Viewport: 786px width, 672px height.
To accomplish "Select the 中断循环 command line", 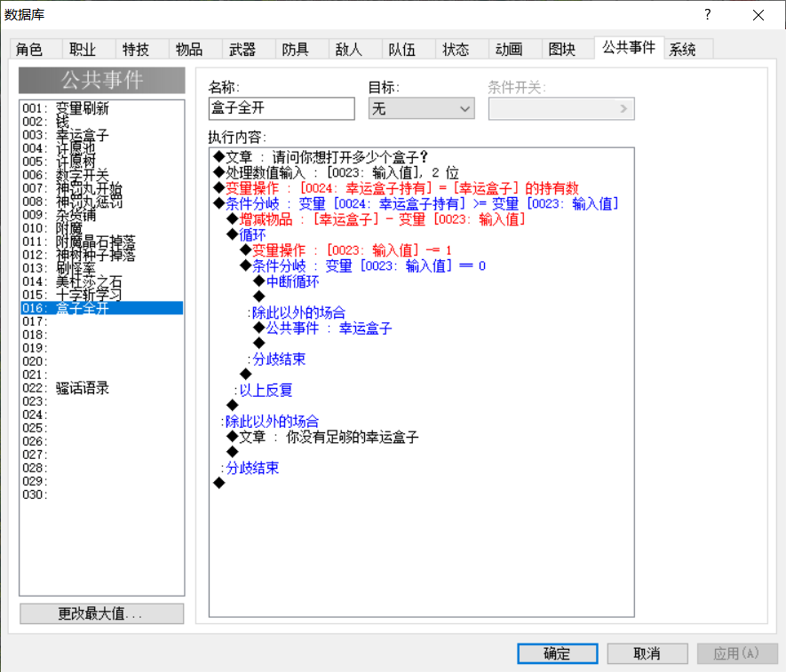I will [x=286, y=281].
